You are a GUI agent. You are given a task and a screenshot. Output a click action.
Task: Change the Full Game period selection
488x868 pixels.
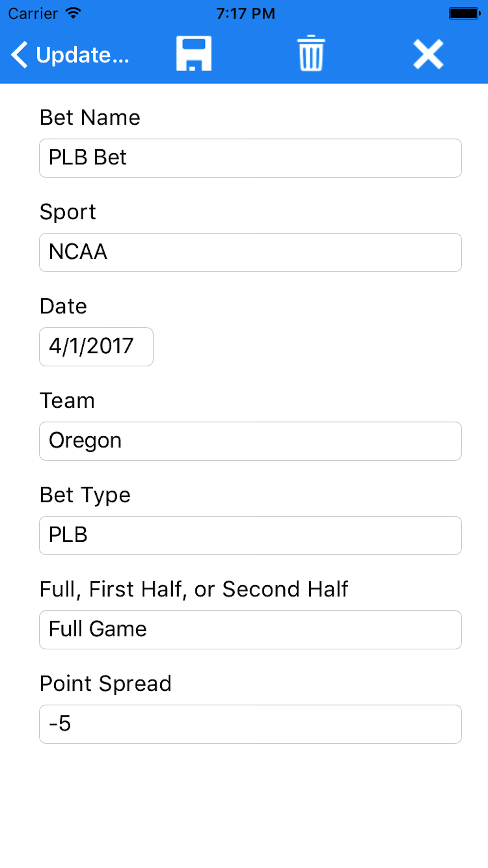(x=250, y=630)
